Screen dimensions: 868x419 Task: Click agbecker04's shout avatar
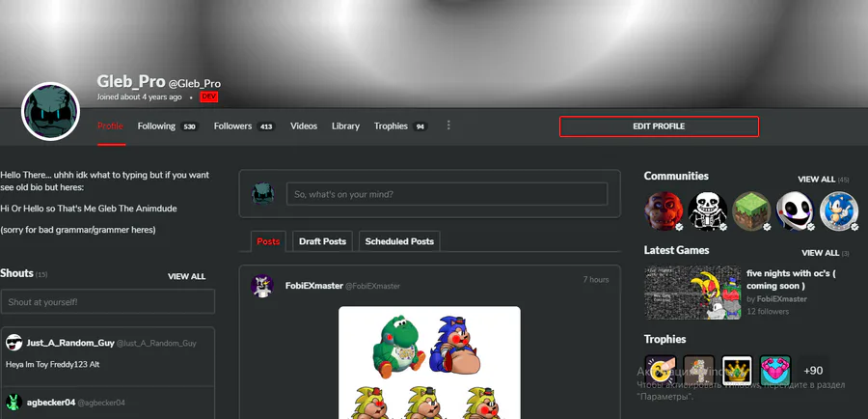pyautogui.click(x=14, y=403)
